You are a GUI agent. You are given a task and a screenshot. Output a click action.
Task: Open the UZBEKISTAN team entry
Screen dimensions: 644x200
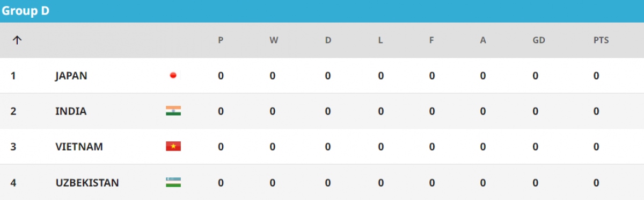pos(87,183)
